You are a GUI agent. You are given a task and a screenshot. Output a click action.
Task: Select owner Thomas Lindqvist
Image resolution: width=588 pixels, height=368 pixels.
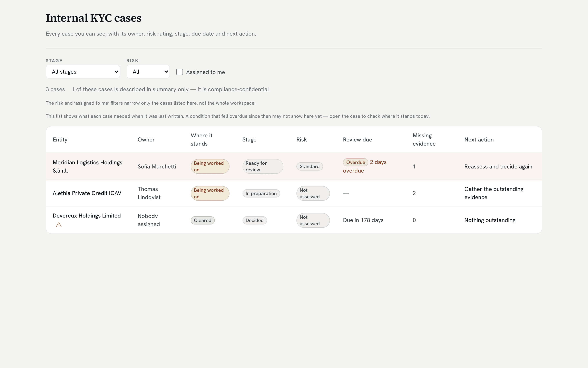point(149,193)
